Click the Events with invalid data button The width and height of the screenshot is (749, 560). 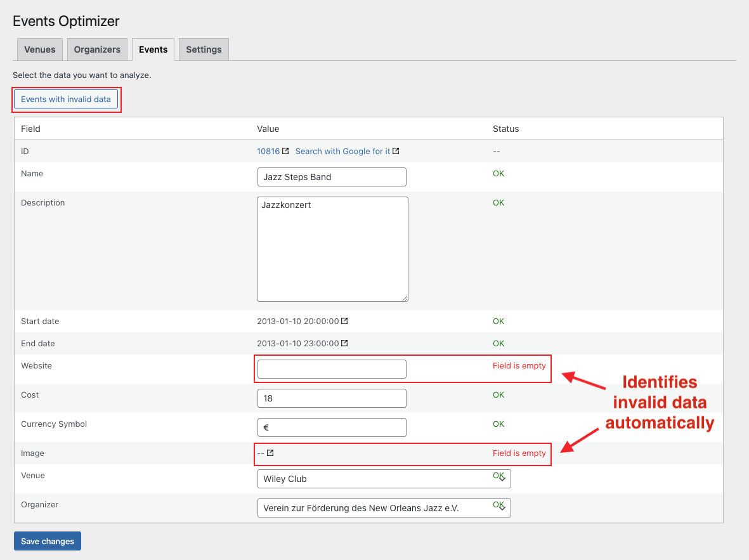(66, 99)
